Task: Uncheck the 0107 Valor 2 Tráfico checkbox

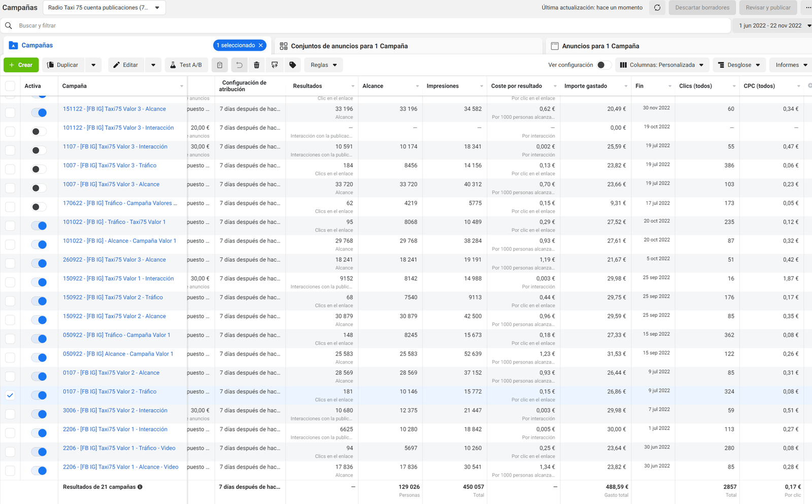Action: pyautogui.click(x=10, y=395)
